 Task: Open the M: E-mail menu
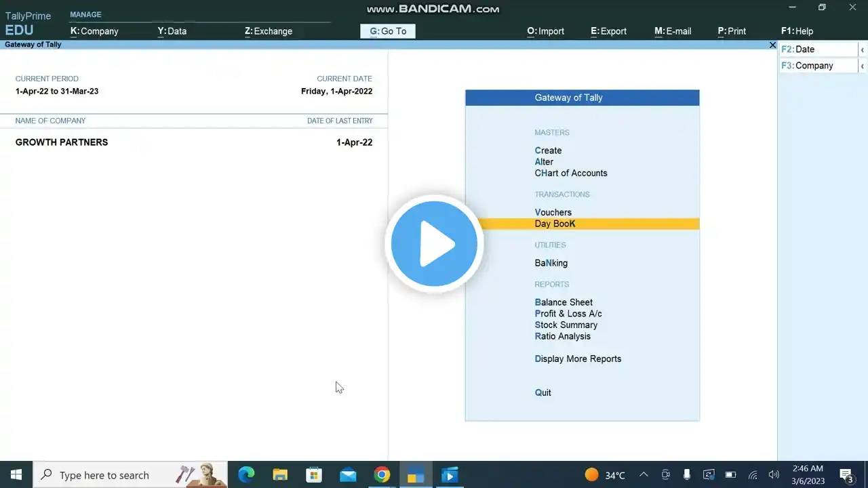point(673,31)
